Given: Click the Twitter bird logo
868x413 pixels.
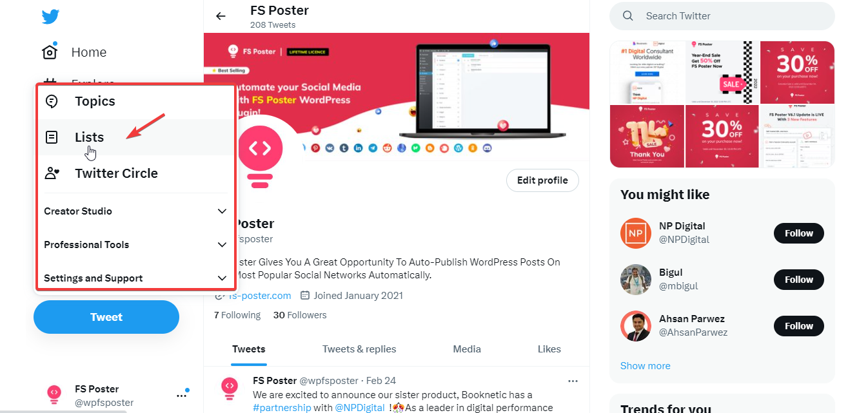Looking at the screenshot, I should [x=50, y=17].
